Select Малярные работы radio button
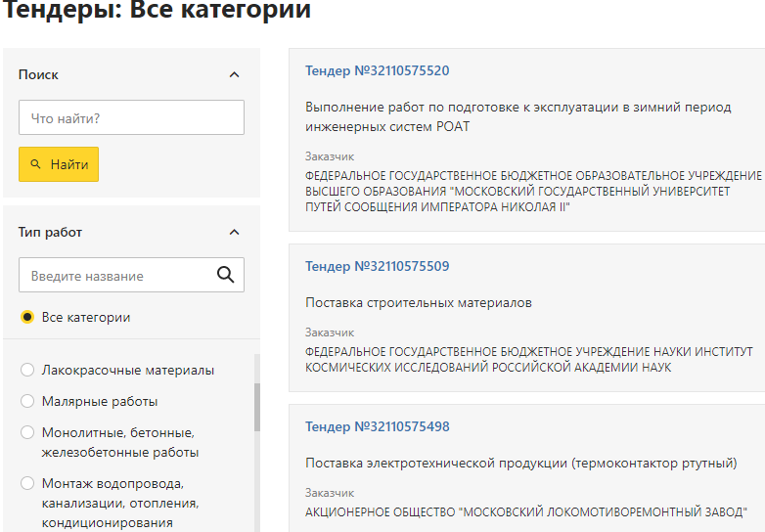The height and width of the screenshot is (532, 765). click(x=27, y=401)
